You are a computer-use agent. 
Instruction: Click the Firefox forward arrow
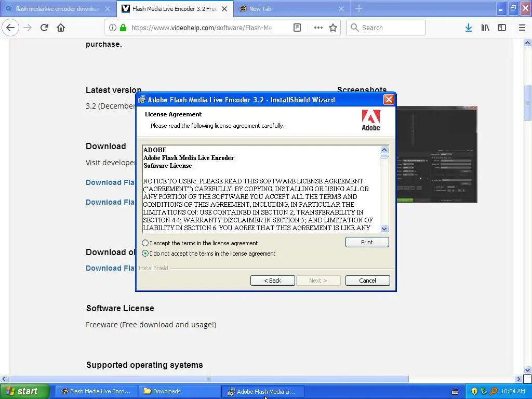(28, 28)
